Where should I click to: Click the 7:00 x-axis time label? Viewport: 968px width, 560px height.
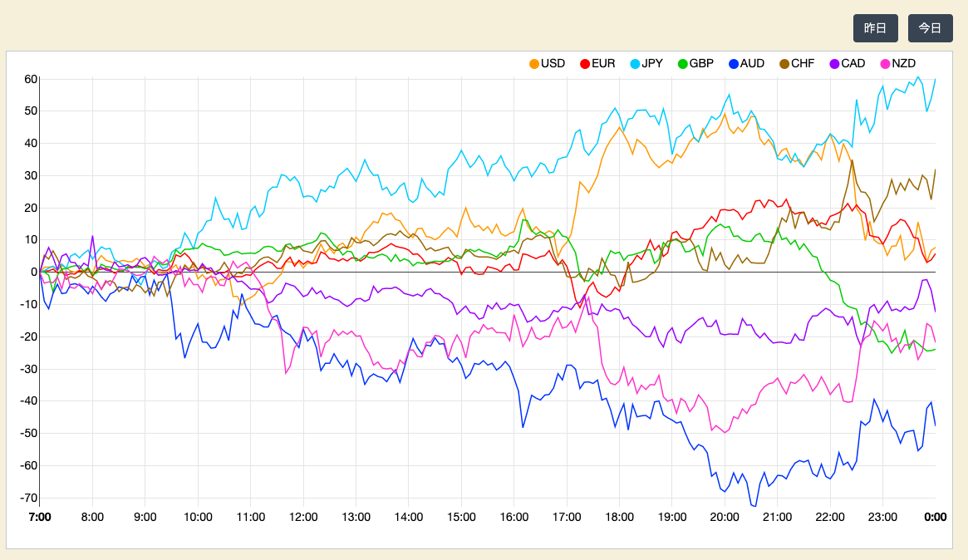(40, 517)
